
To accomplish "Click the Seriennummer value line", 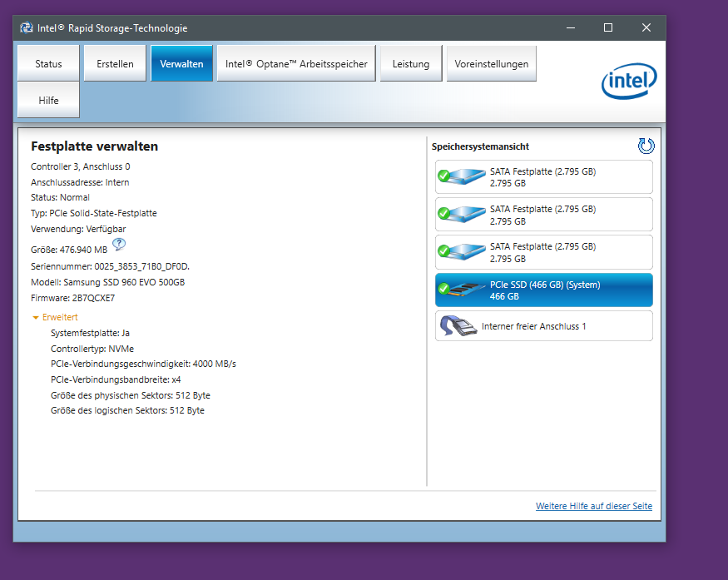I will click(110, 266).
